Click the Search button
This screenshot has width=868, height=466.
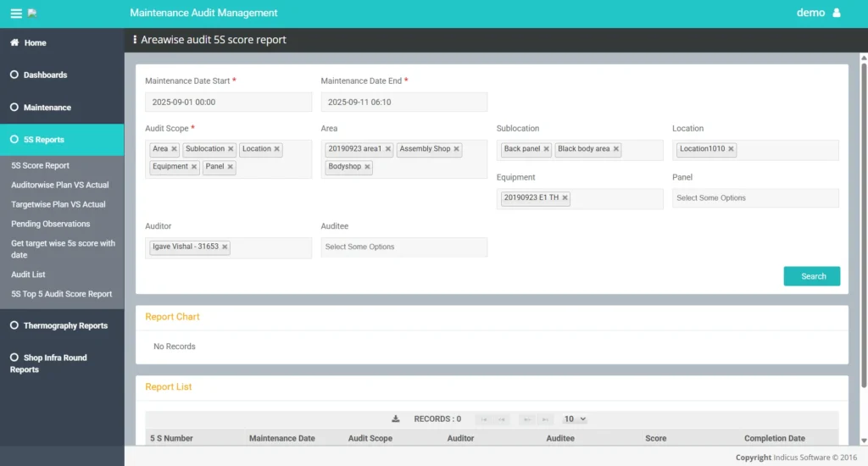tap(811, 276)
